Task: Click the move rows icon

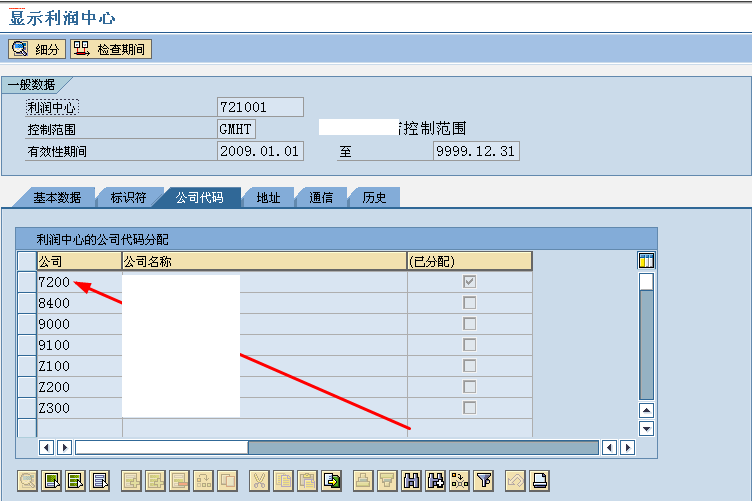Action: tap(204, 480)
